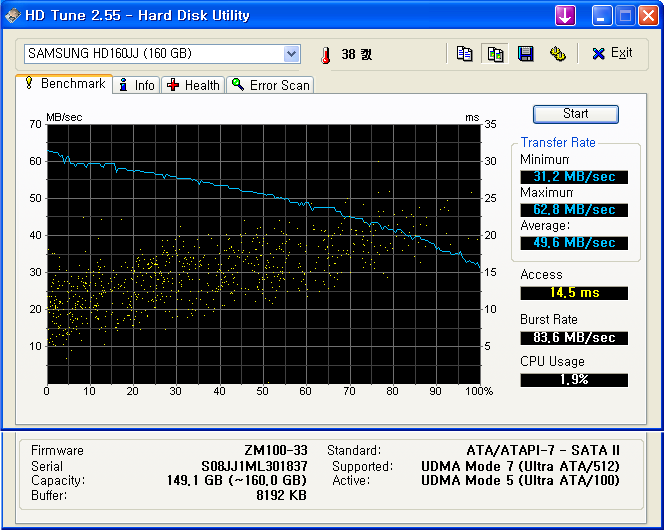The image size is (664, 530).
Task: Click the copy screenshot to clipboard icon
Action: pos(495,54)
